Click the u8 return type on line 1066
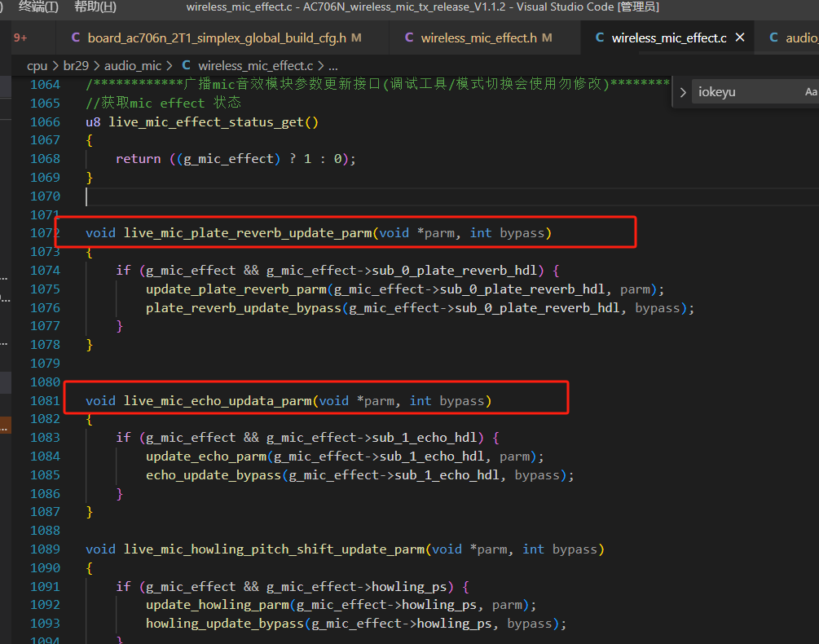 click(93, 122)
